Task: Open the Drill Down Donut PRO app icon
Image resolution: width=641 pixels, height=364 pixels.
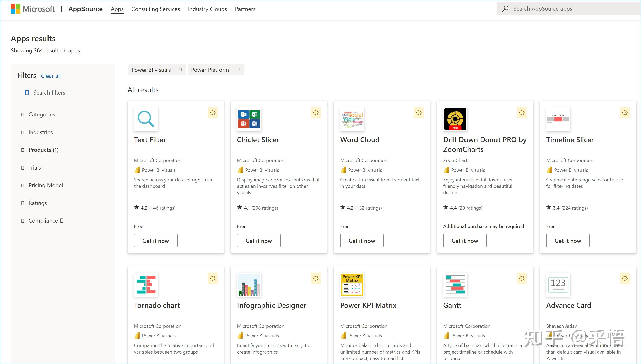Action: [x=455, y=119]
